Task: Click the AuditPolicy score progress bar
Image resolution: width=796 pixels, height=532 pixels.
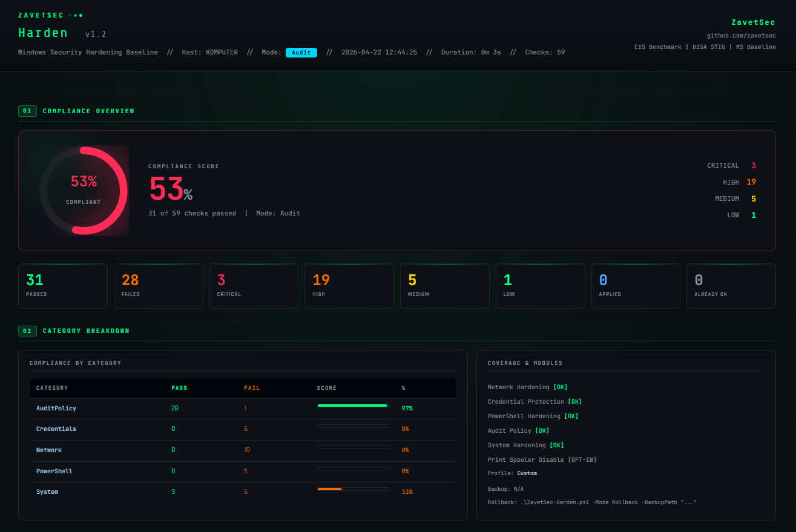Action: pos(354,406)
